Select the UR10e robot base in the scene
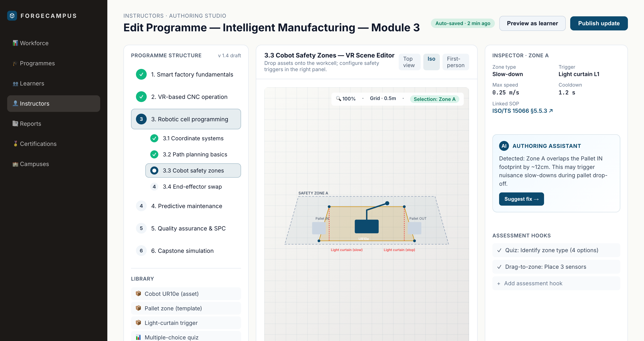The height and width of the screenshot is (341, 644). click(366, 226)
